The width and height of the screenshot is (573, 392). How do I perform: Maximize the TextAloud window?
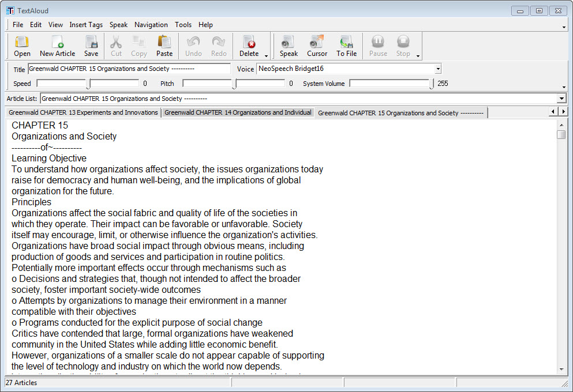coord(539,11)
